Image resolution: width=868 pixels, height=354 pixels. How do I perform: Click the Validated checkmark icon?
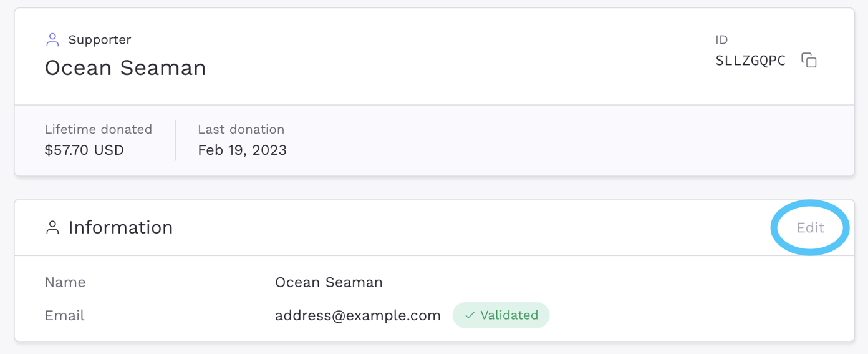(470, 315)
